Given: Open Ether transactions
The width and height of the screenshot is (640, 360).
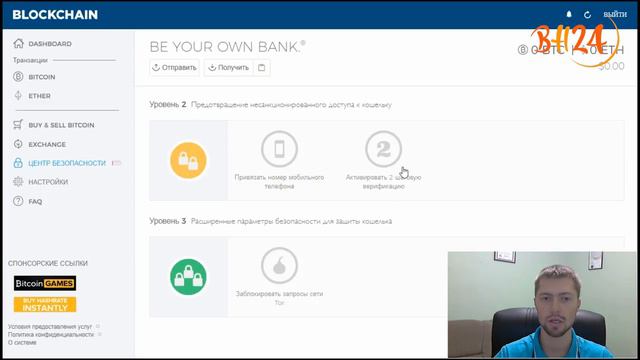Looking at the screenshot, I should (x=40, y=96).
